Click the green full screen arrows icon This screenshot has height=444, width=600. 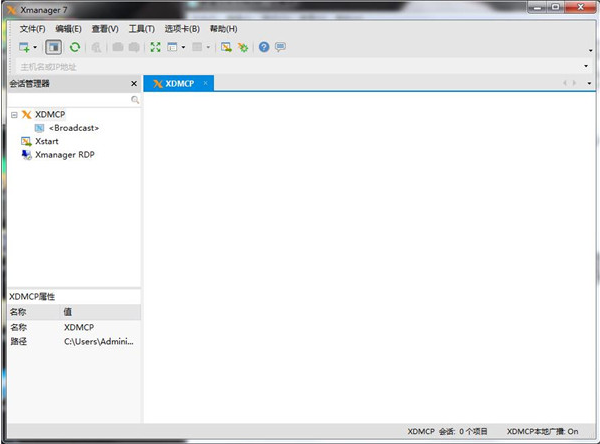[155, 47]
